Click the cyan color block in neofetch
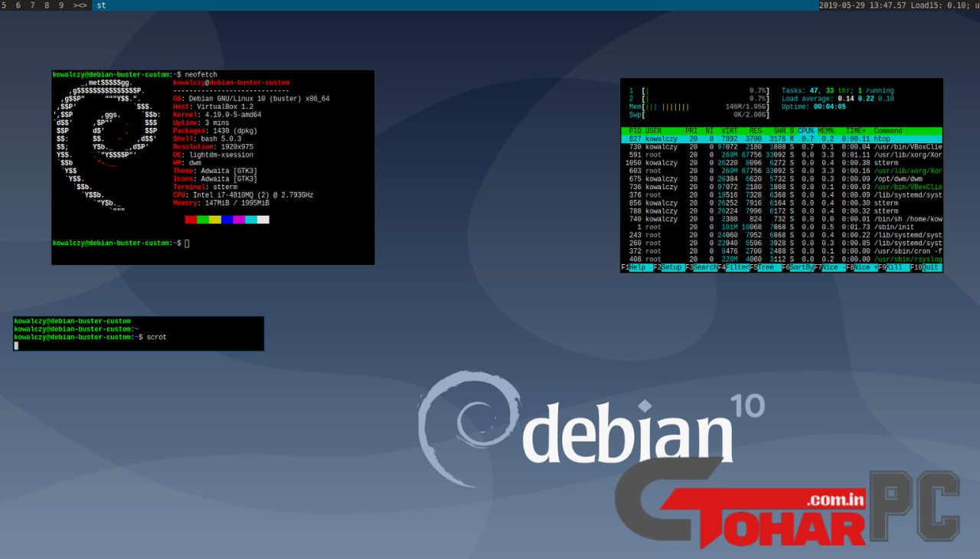This screenshot has height=559, width=980. [x=251, y=220]
